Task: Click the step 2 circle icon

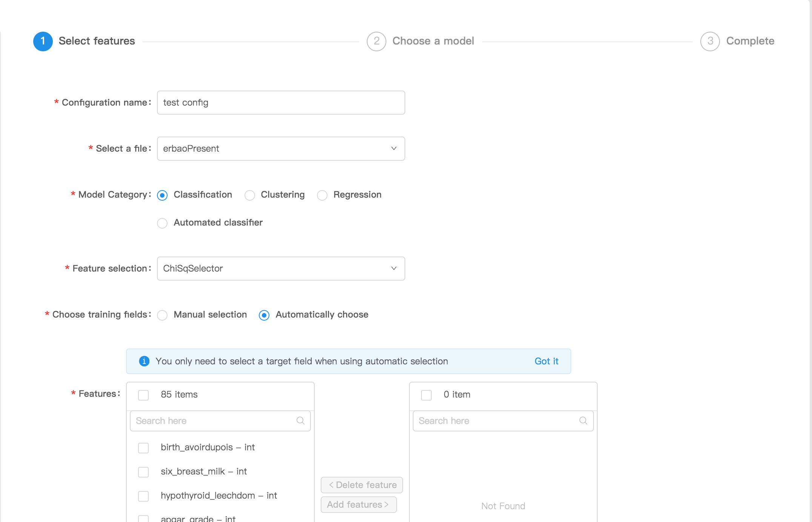Action: [376, 41]
